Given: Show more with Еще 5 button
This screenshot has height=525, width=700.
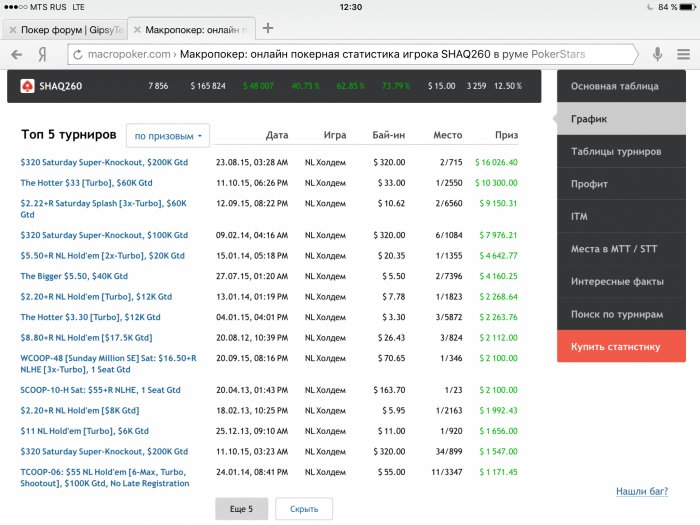Looking at the screenshot, I should click(242, 509).
